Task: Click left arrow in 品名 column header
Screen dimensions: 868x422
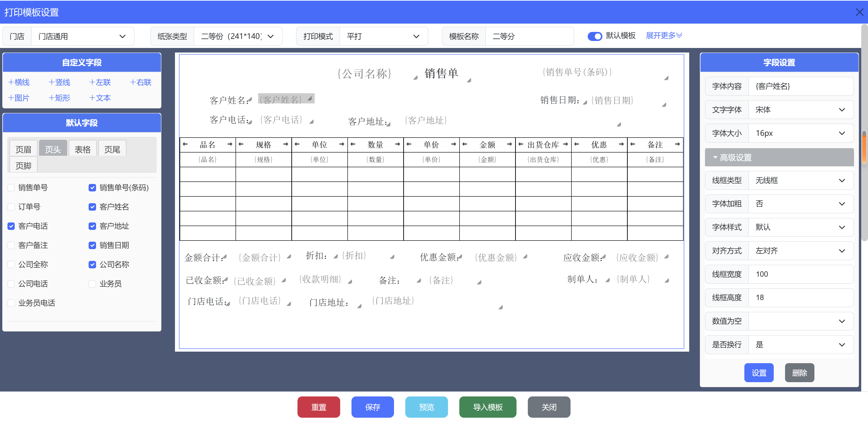Action: click(185, 144)
